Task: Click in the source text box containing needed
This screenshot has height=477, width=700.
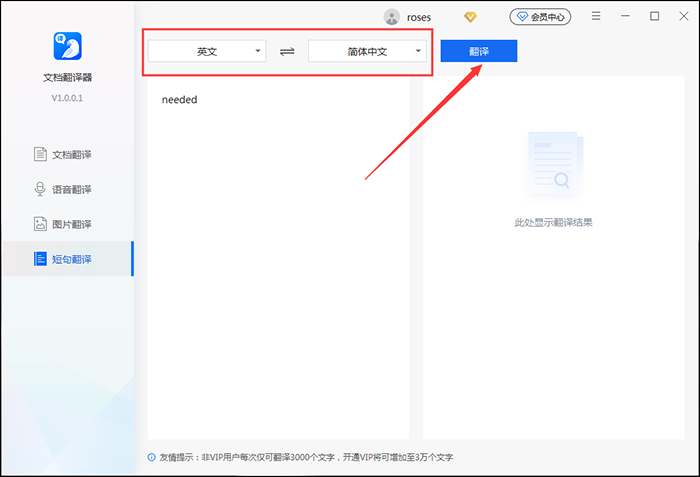Action: coord(278,258)
